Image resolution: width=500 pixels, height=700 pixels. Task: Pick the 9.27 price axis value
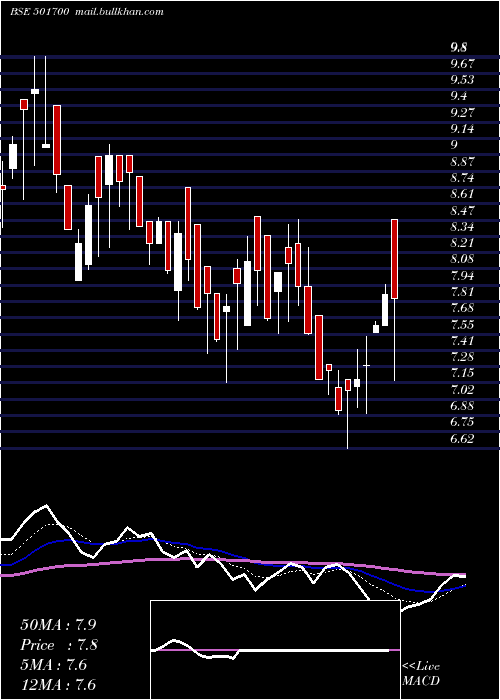click(462, 112)
